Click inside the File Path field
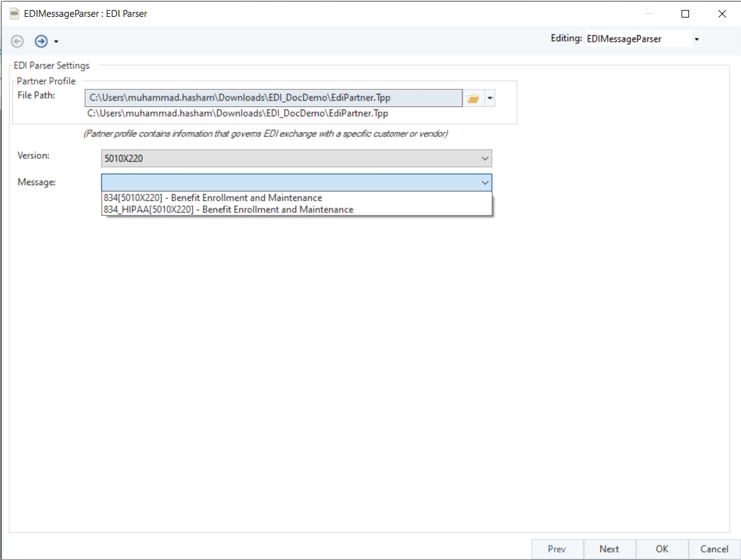 (x=273, y=98)
